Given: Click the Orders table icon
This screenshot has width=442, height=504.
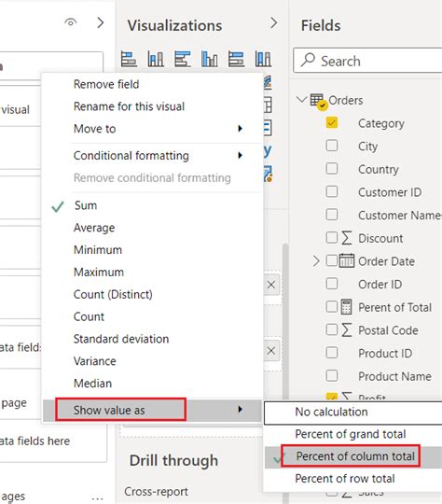Looking at the screenshot, I should 318,101.
